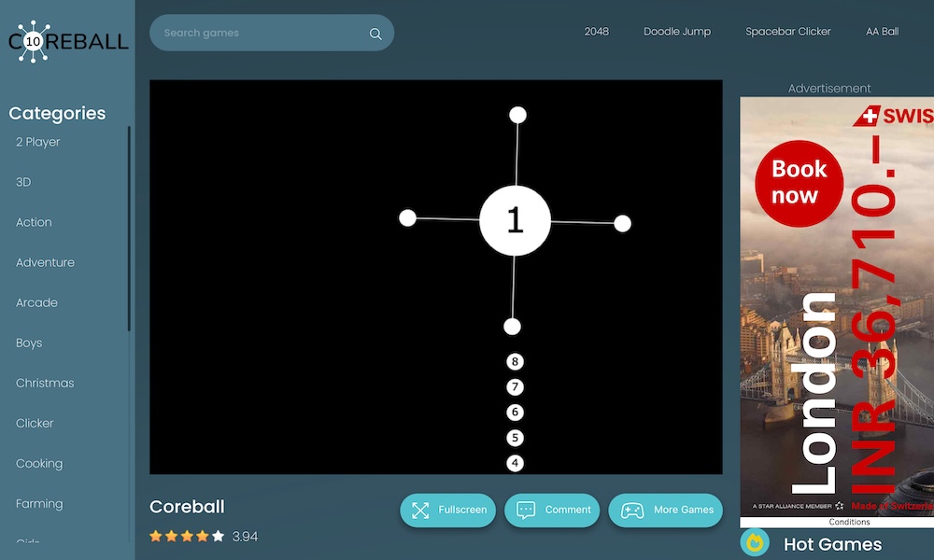Open the Doodle Jump link
This screenshot has height=560, width=934.
pyautogui.click(x=676, y=32)
